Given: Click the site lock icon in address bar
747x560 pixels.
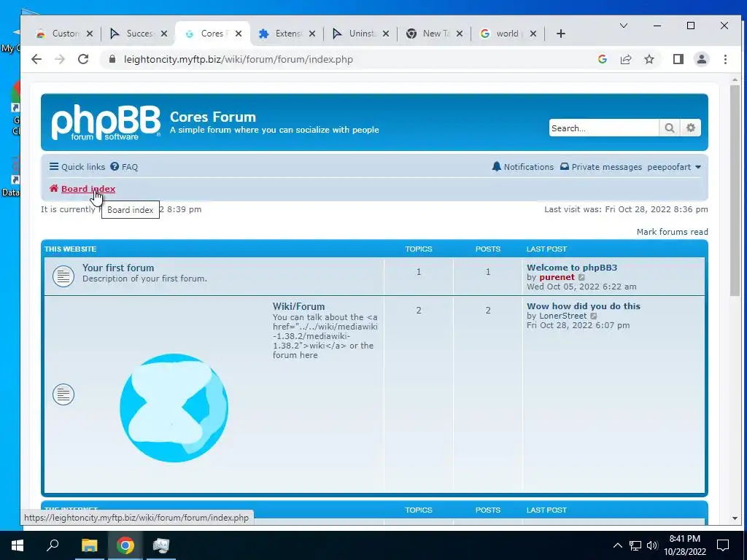Looking at the screenshot, I should [x=112, y=59].
